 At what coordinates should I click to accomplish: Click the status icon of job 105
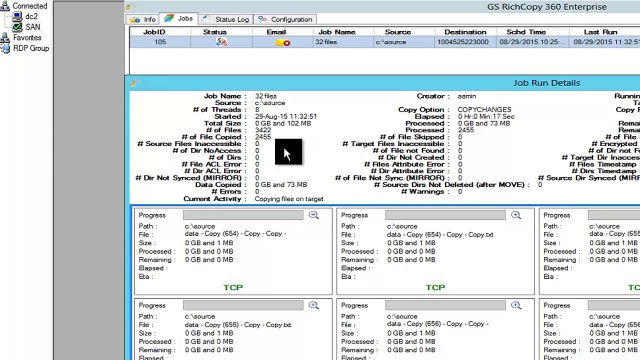221,42
